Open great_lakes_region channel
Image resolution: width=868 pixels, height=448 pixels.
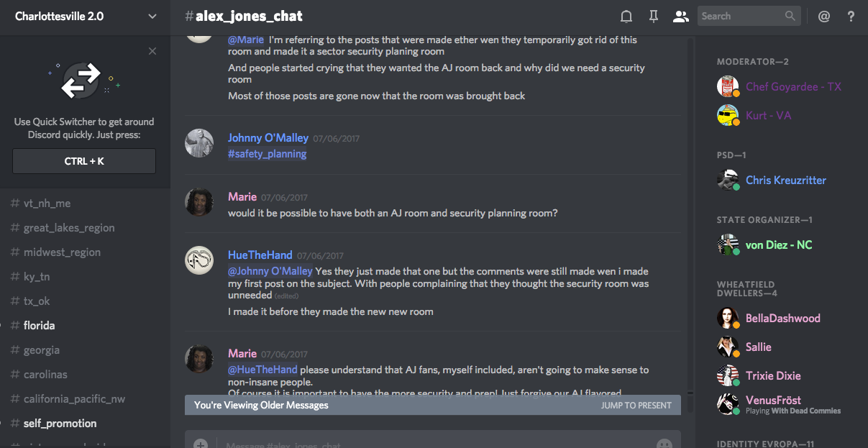(85, 228)
